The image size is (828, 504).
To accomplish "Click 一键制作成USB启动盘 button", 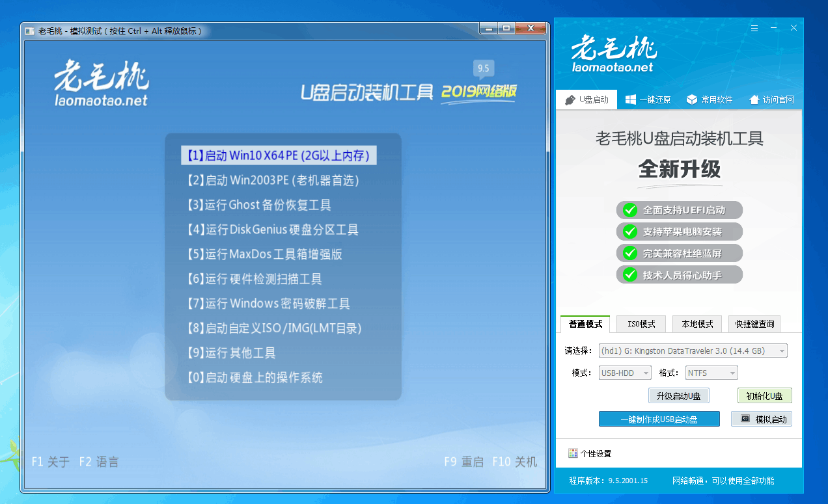I will (x=659, y=419).
